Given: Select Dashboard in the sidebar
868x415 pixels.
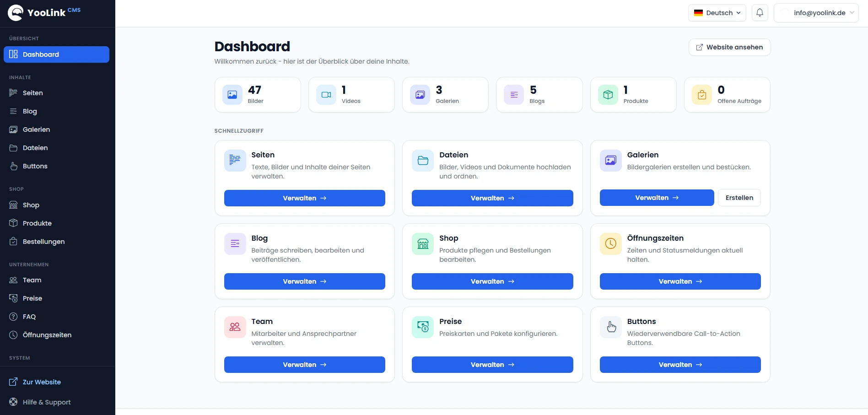Looking at the screenshot, I should 56,54.
